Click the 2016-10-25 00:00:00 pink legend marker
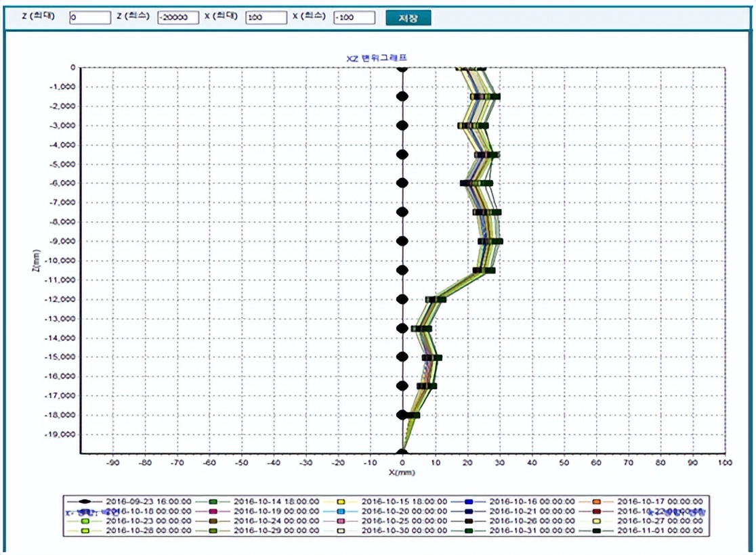The width and height of the screenshot is (756, 555). (x=341, y=522)
